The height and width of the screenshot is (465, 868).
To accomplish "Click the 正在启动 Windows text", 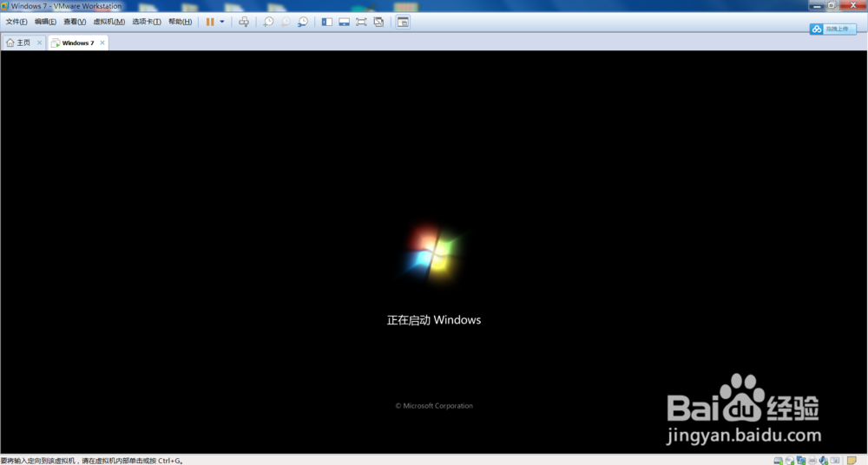I will coord(433,320).
